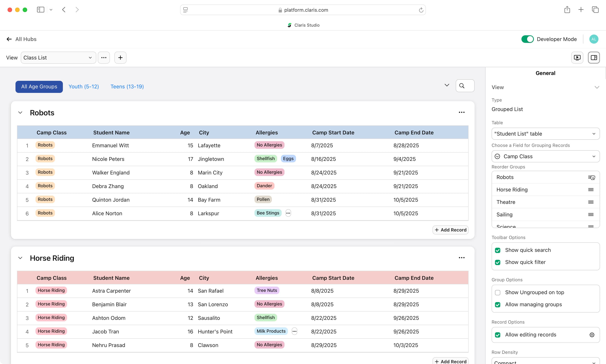Go back to All Hubs
The image size is (606, 364).
click(21, 39)
